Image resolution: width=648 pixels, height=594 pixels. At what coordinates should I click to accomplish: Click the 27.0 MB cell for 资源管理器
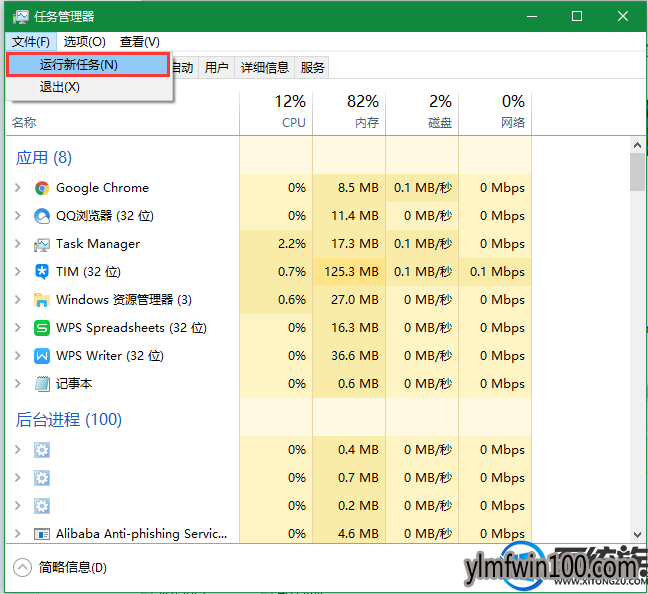click(349, 299)
